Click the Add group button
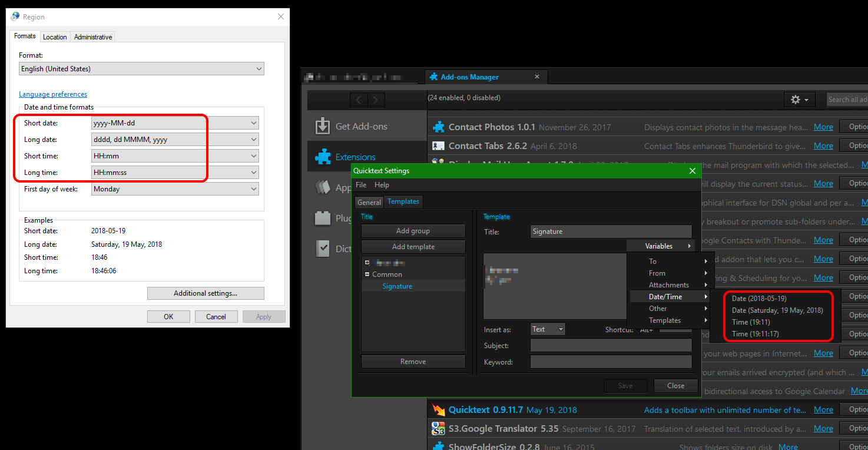Screen dimensions: 868x450 (x=413, y=230)
